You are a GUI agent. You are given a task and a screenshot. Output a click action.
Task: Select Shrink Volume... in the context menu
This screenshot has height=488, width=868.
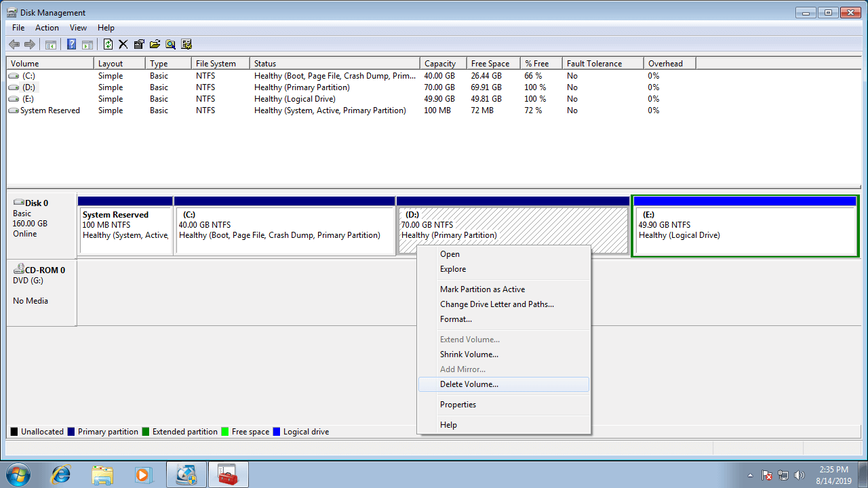coord(469,354)
